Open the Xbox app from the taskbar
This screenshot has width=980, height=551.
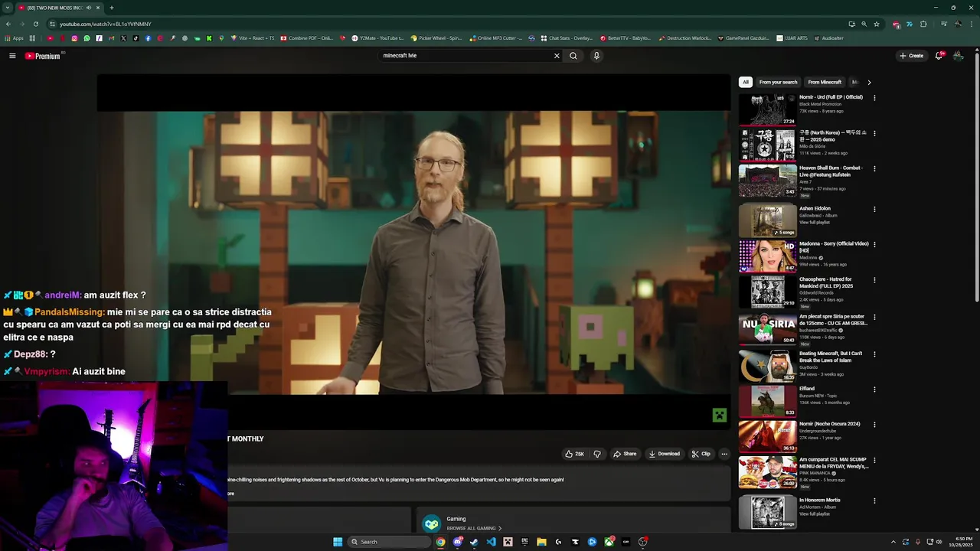[609, 542]
